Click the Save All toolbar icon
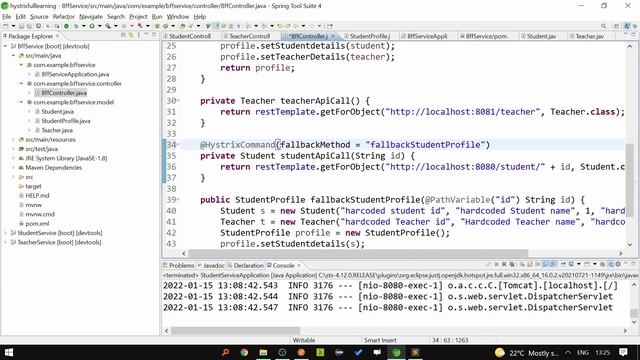The height and width of the screenshot is (360, 640). [29, 26]
